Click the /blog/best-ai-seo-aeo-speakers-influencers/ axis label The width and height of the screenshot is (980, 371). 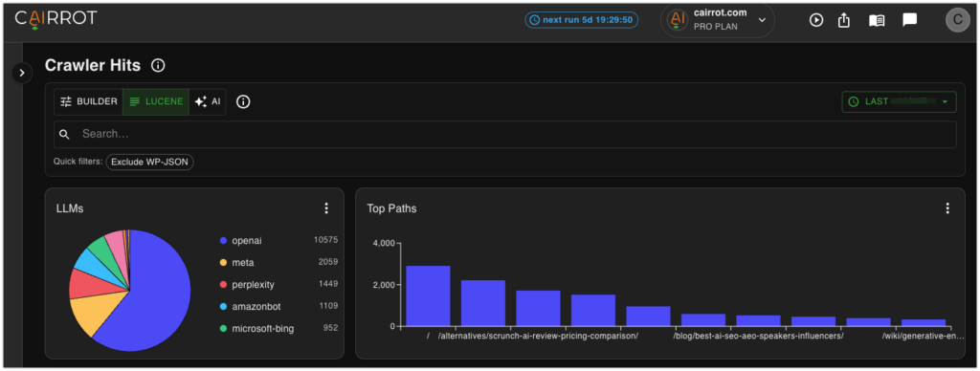pyautogui.click(x=758, y=336)
